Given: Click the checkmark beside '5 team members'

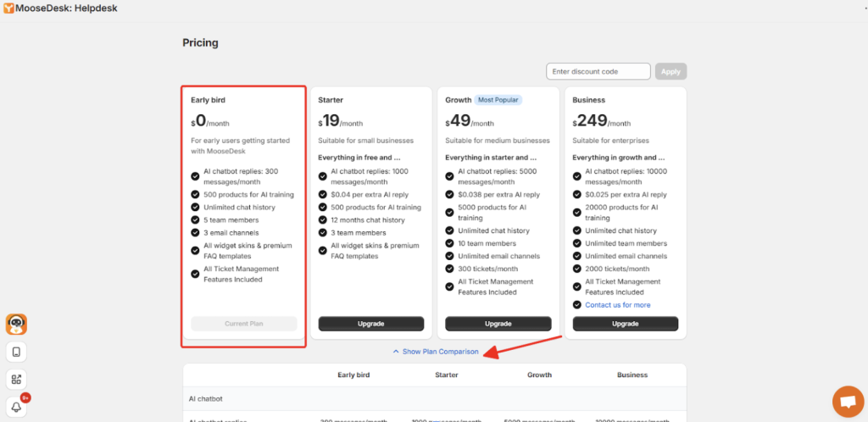Looking at the screenshot, I should point(196,219).
